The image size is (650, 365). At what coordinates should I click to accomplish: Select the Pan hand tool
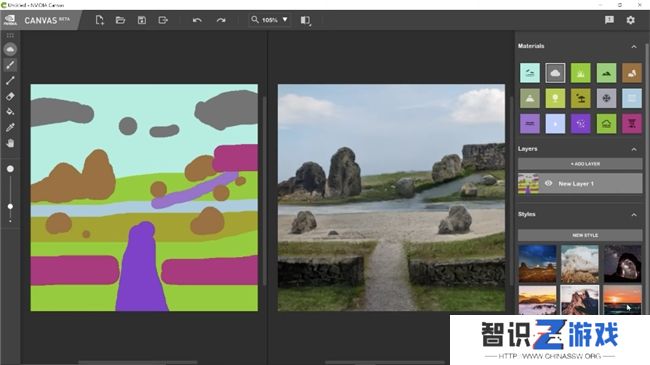click(x=10, y=143)
